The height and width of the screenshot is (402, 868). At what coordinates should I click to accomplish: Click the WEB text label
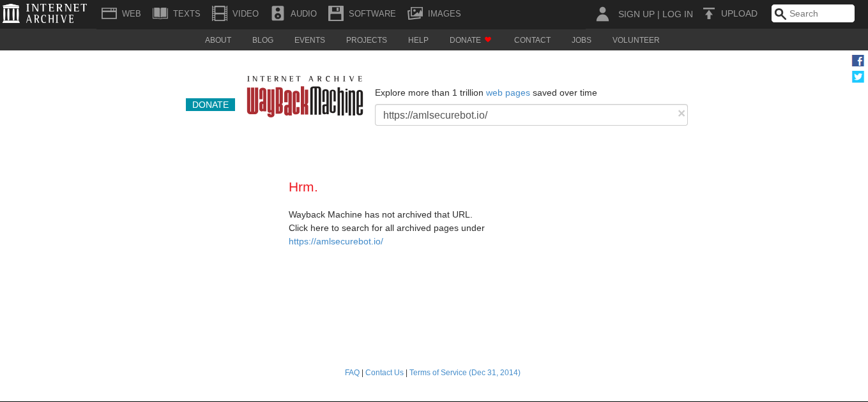[x=132, y=13]
